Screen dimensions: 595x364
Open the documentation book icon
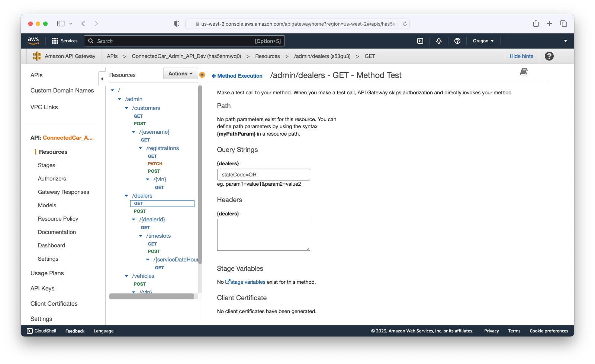click(524, 72)
